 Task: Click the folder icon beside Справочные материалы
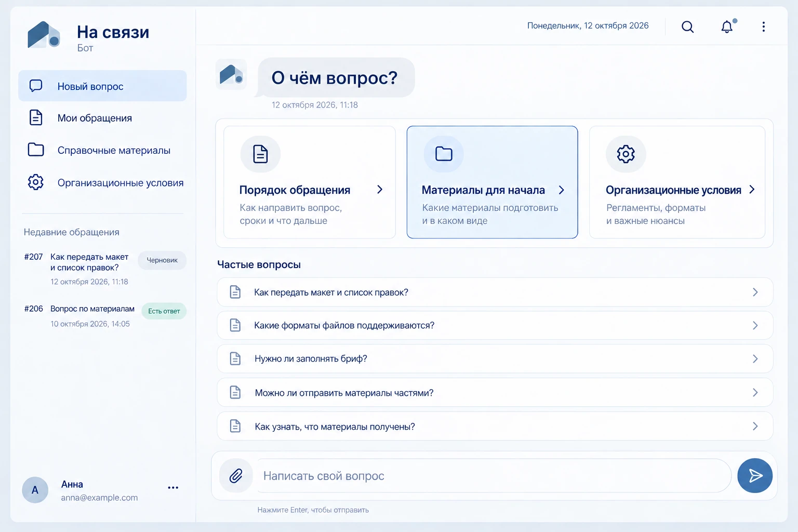click(x=36, y=150)
